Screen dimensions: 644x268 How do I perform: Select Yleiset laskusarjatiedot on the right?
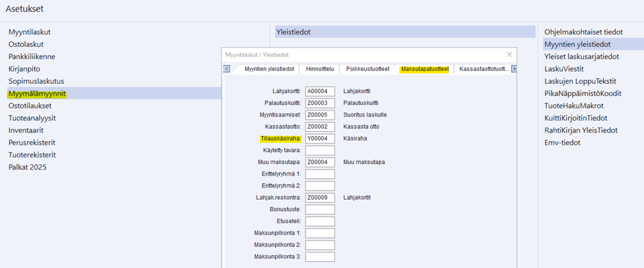pyautogui.click(x=581, y=57)
